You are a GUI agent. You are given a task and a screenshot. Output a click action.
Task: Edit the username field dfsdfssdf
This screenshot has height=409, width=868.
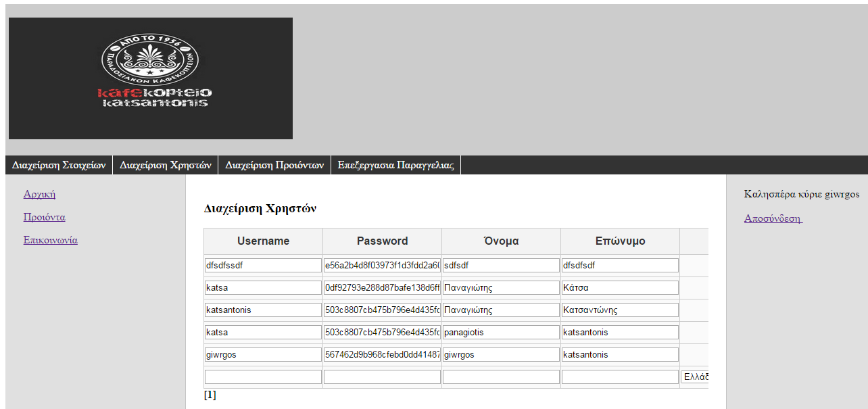coord(263,266)
